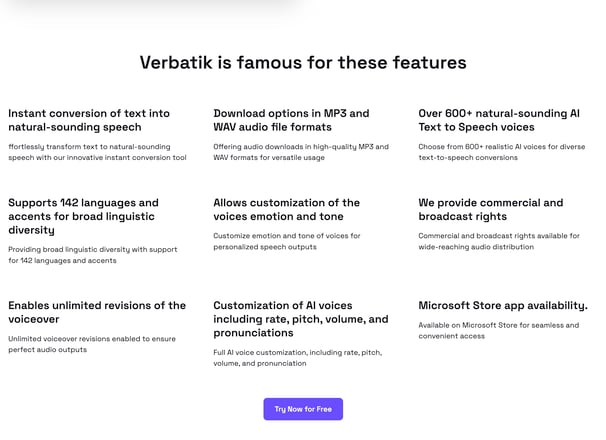
Task: Select the main features heading text
Action: tap(303, 62)
